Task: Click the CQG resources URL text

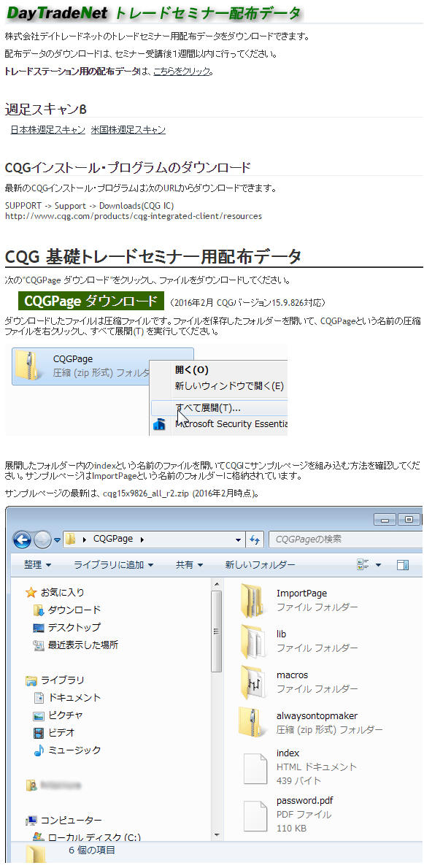Action: point(134,216)
